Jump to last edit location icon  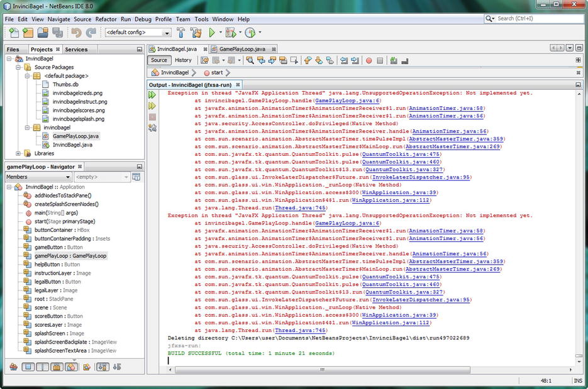[x=204, y=60]
